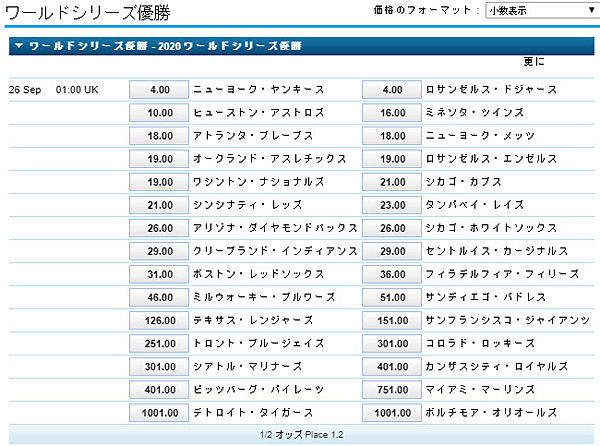Select 26.00 odds for アリゾナ・ダイヤモンドバックス
Image resolution: width=600 pixels, height=446 pixels.
(159, 228)
